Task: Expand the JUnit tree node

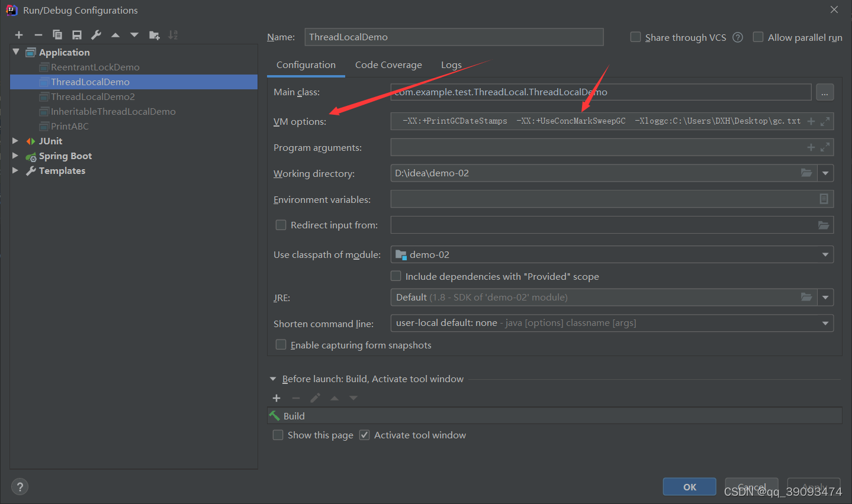Action: (16, 141)
